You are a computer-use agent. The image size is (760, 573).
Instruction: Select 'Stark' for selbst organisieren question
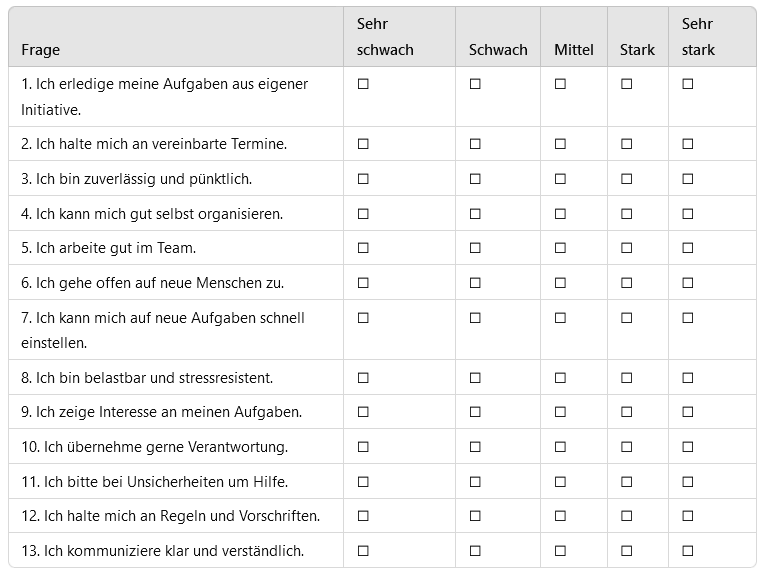pyautogui.click(x=626, y=214)
